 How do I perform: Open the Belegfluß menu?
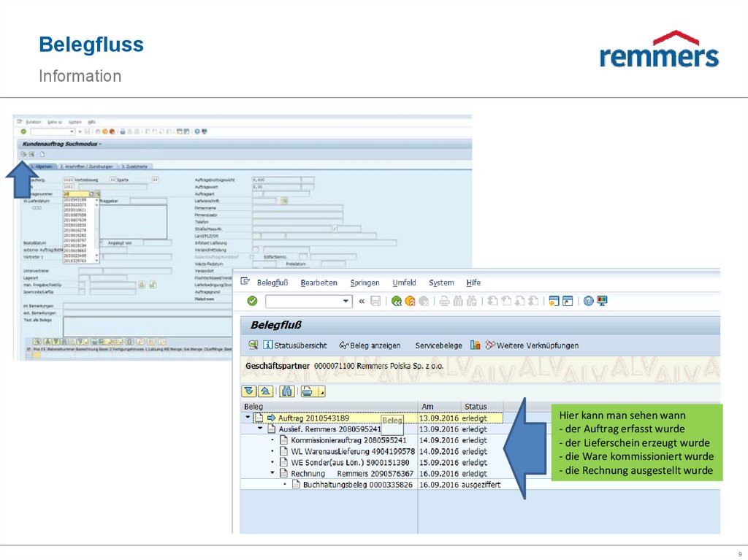[x=272, y=283]
